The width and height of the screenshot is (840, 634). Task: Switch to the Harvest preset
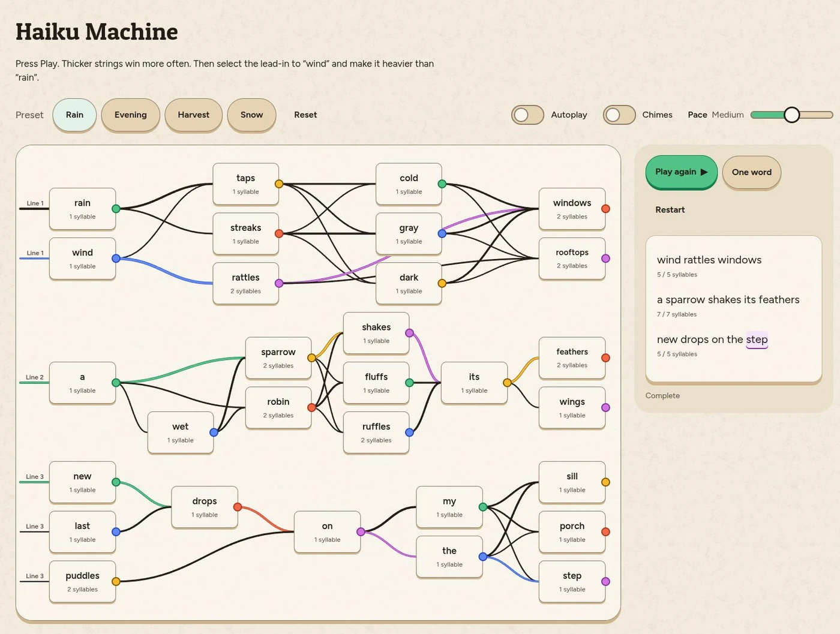[193, 115]
